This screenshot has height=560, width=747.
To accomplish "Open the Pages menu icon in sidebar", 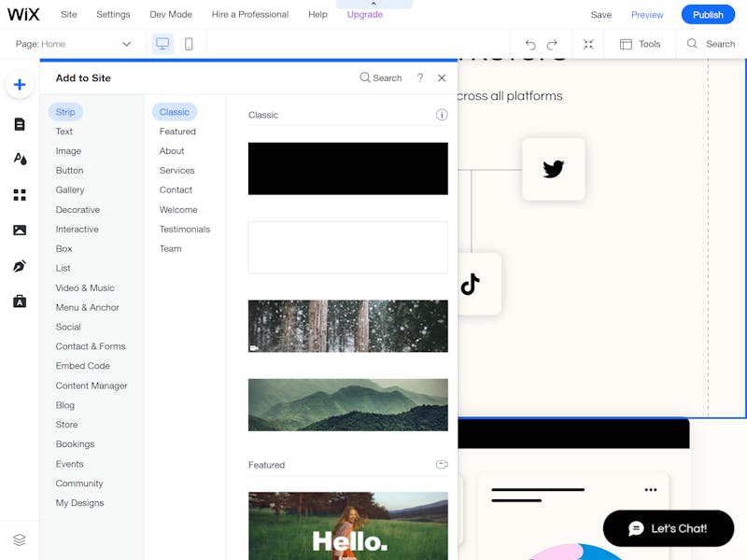I will click(20, 124).
